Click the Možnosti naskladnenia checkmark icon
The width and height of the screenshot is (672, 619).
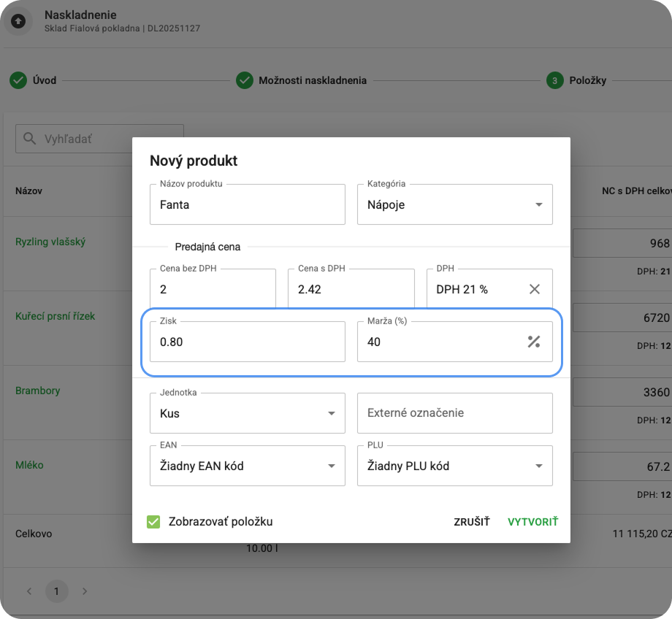[244, 80]
